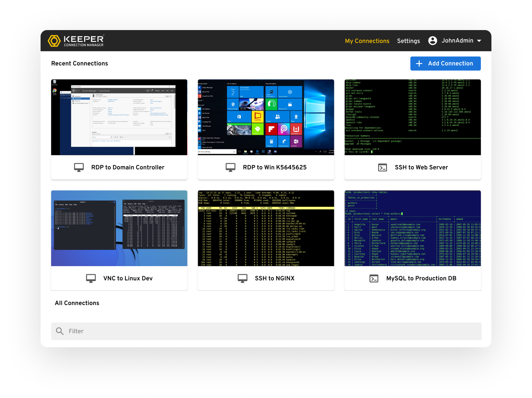This screenshot has width=532, height=398.
Task: Click monitor icon beside VNC to Linux Dev
Action: [x=91, y=278]
